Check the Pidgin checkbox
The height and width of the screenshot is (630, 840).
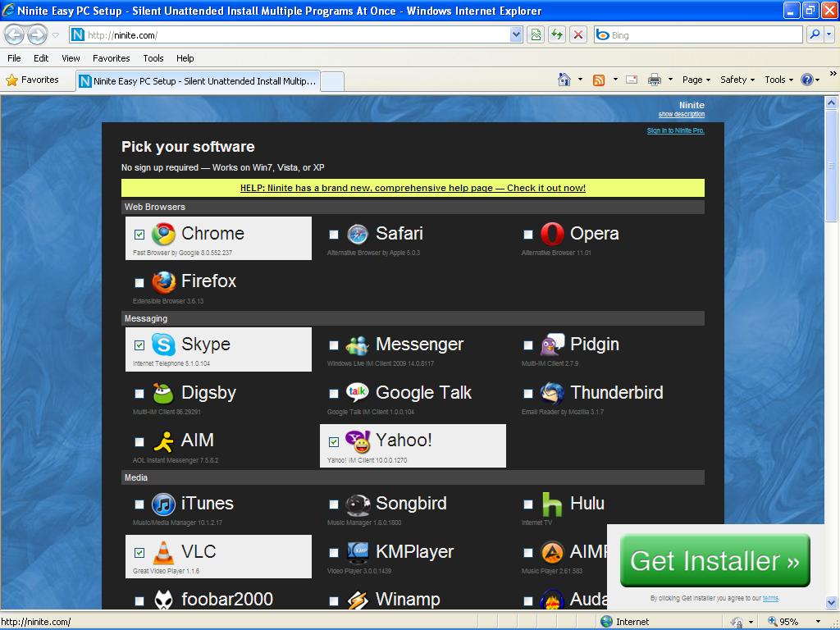[528, 345]
